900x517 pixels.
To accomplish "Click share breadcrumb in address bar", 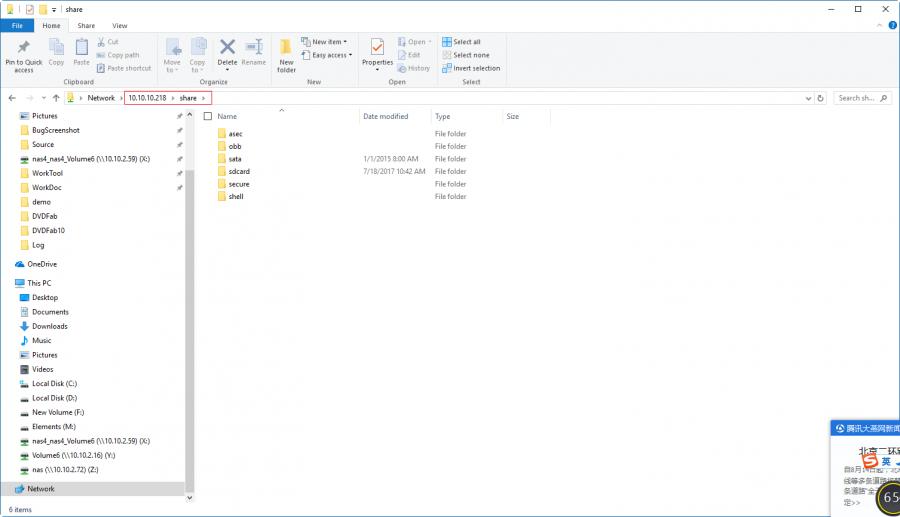I will click(188, 98).
